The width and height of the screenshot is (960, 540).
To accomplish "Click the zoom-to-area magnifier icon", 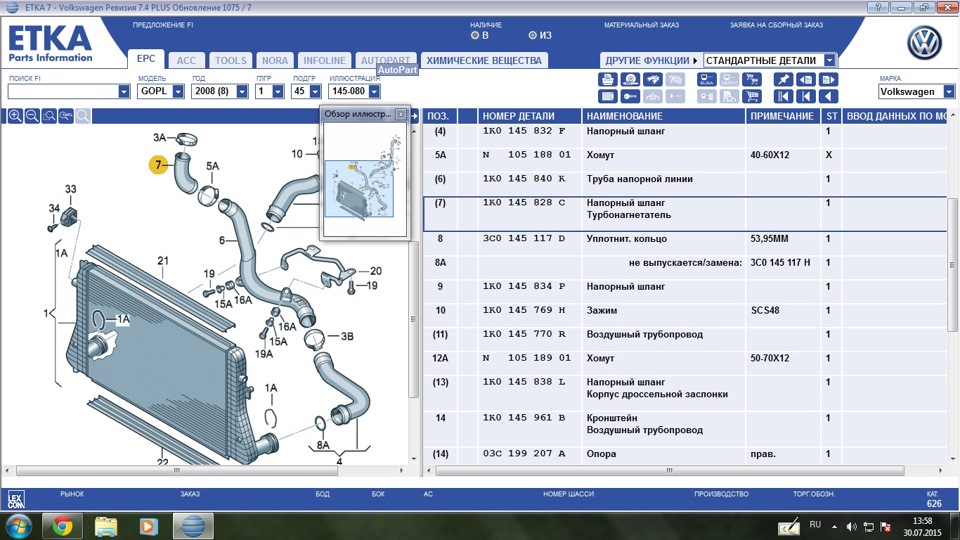I will [x=49, y=116].
